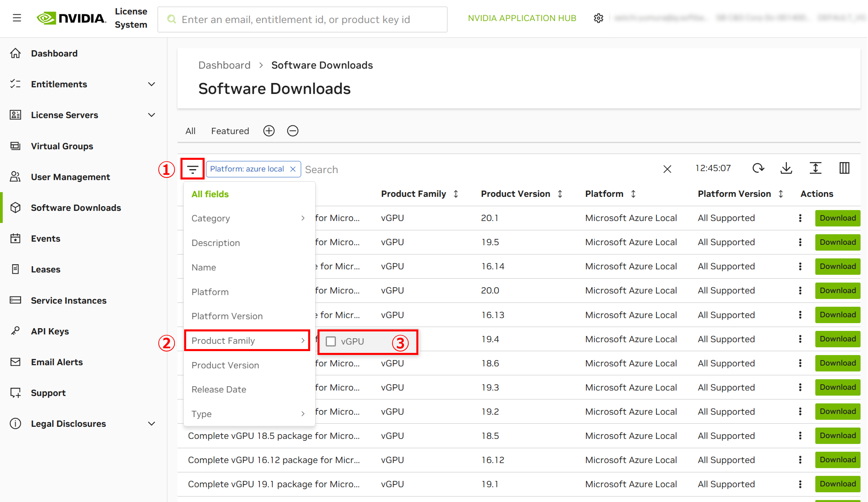This screenshot has height=502, width=868.
Task: Click the Email Alerts envelope icon
Action: pos(15,362)
